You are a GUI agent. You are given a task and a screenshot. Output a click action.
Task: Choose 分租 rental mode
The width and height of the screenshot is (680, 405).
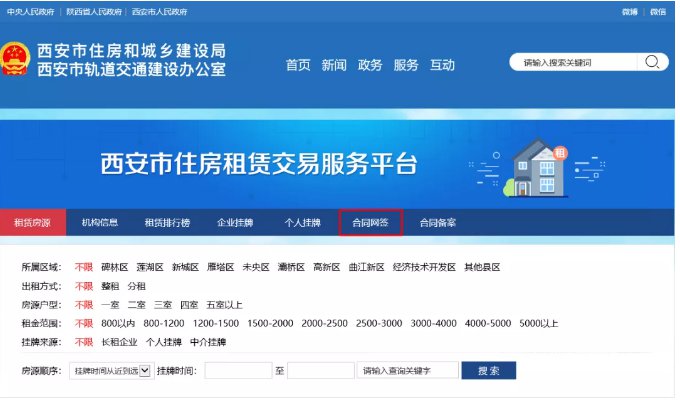coord(137,286)
